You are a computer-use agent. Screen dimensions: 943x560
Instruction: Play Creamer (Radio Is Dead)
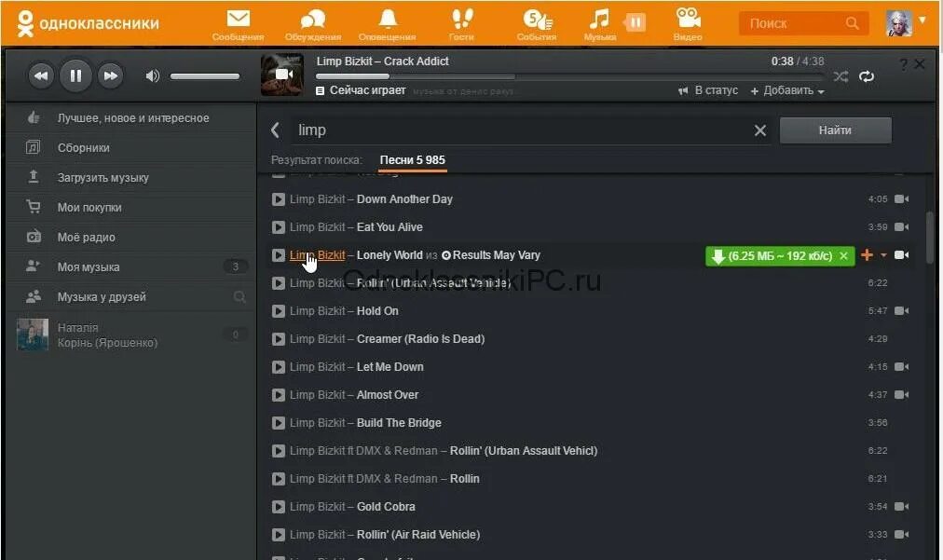click(x=278, y=339)
